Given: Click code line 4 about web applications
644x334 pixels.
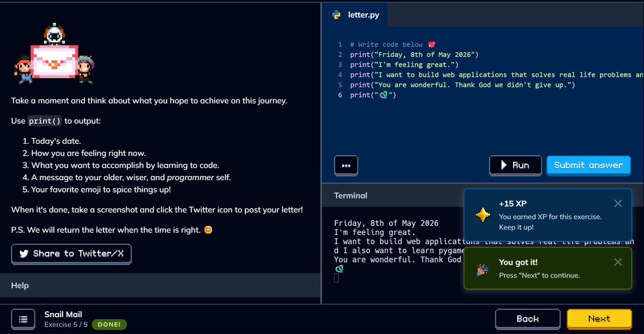Looking at the screenshot, I should [497, 75].
